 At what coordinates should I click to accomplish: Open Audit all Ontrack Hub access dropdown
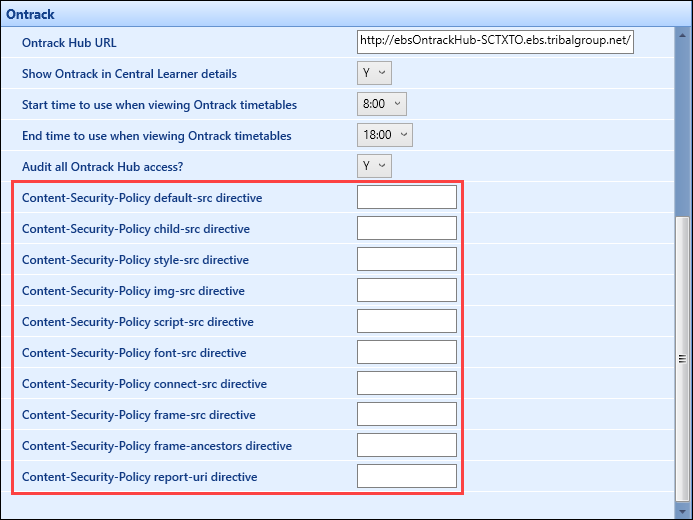tap(374, 166)
